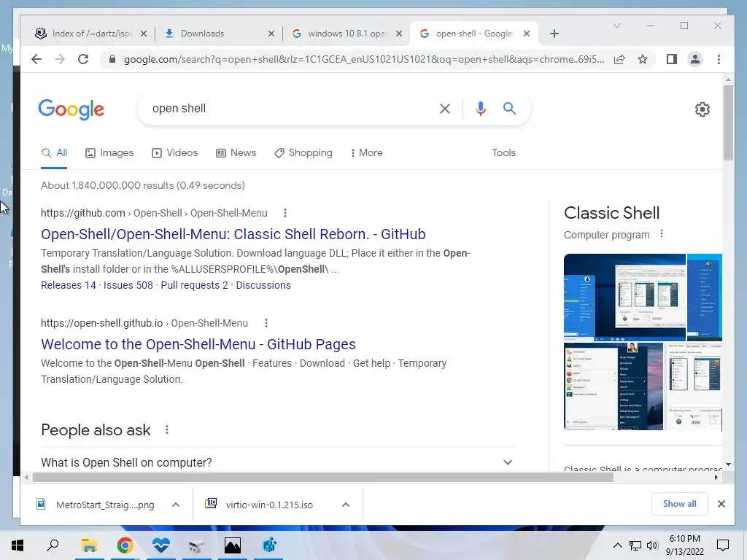This screenshot has height=560, width=747.
Task: Open the volume control in system tray
Action: 651,545
